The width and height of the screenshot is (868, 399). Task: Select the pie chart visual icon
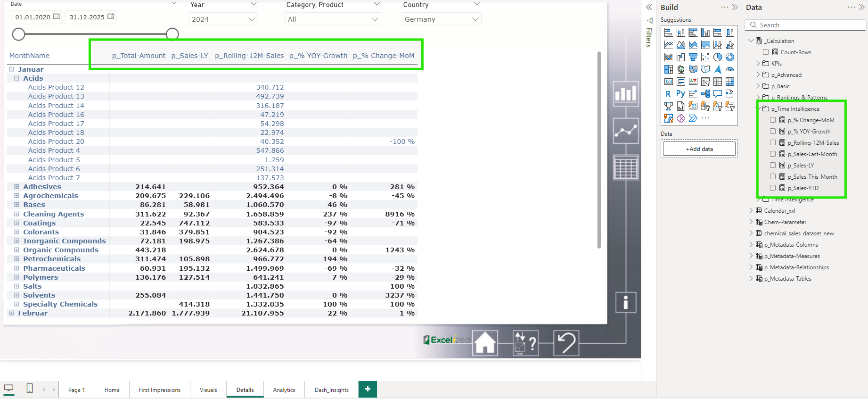coord(717,57)
